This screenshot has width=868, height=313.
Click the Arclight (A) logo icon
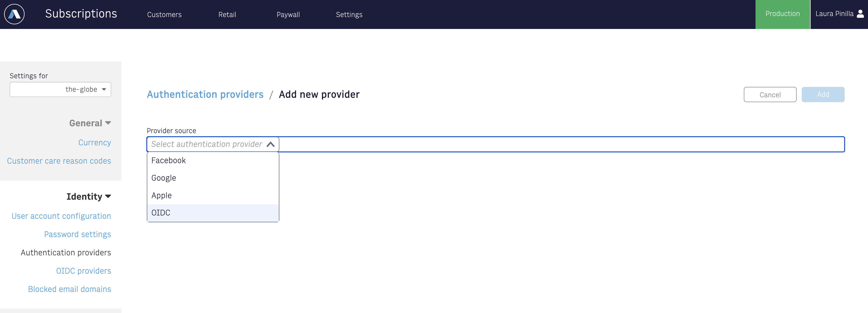tap(15, 14)
